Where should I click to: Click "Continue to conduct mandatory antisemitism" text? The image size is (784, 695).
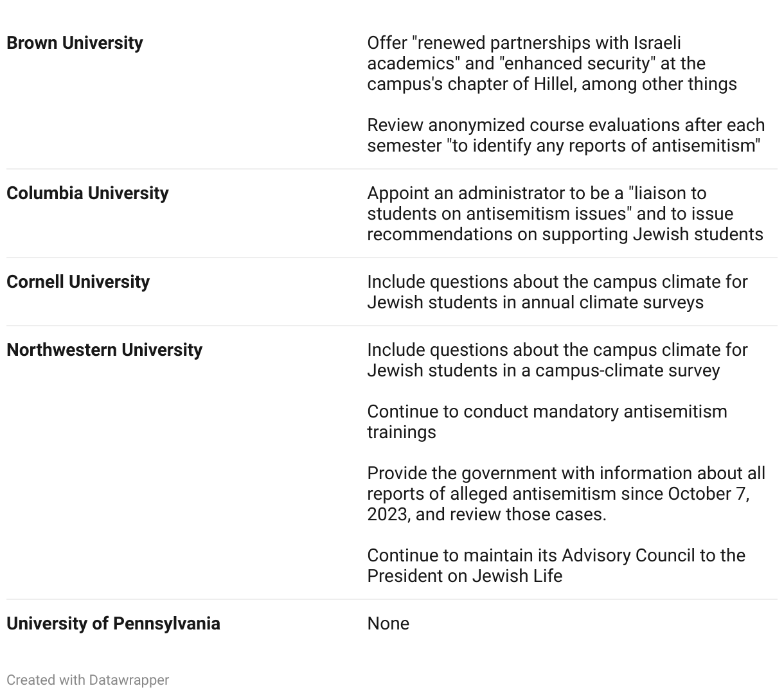click(x=547, y=412)
